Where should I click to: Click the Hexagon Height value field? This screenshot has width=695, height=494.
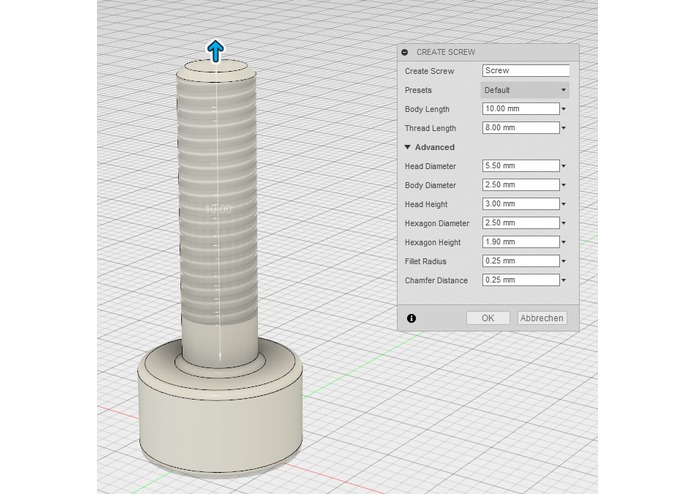[x=521, y=242]
